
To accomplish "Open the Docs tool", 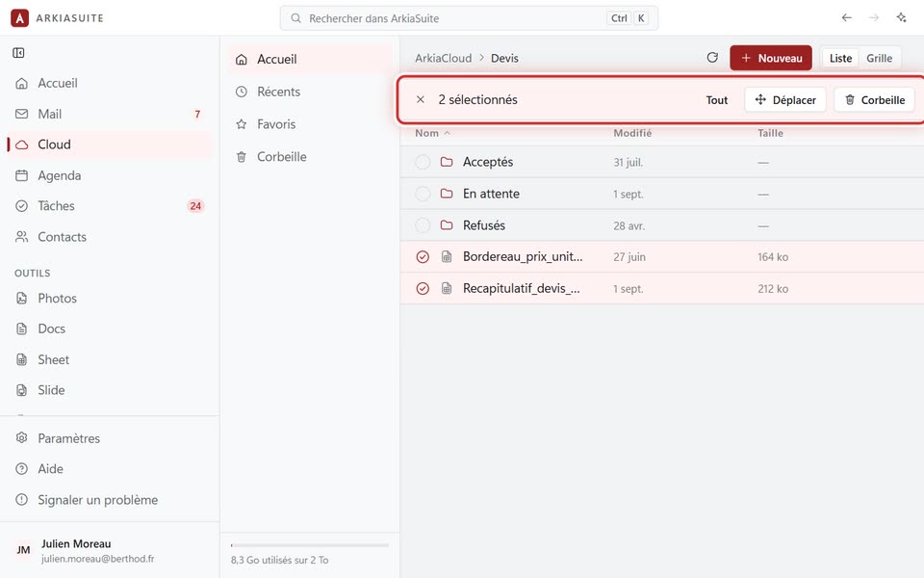I will pyautogui.click(x=110, y=328).
